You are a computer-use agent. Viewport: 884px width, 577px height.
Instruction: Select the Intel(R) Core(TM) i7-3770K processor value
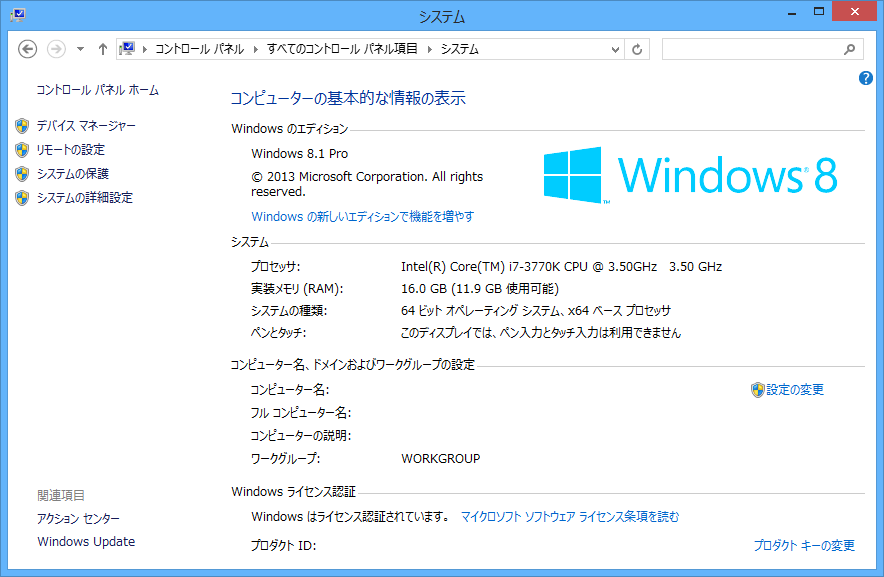[562, 267]
